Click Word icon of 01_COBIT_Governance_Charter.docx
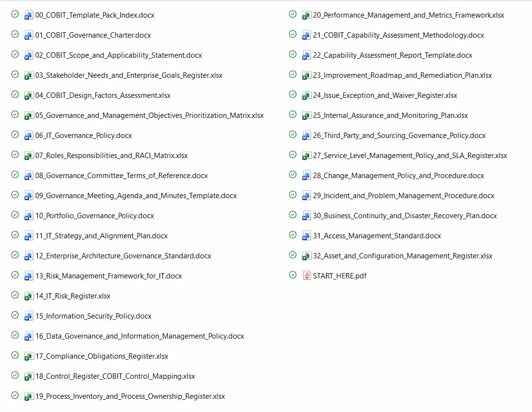Screen dimensions: 532x412 click(x=28, y=35)
